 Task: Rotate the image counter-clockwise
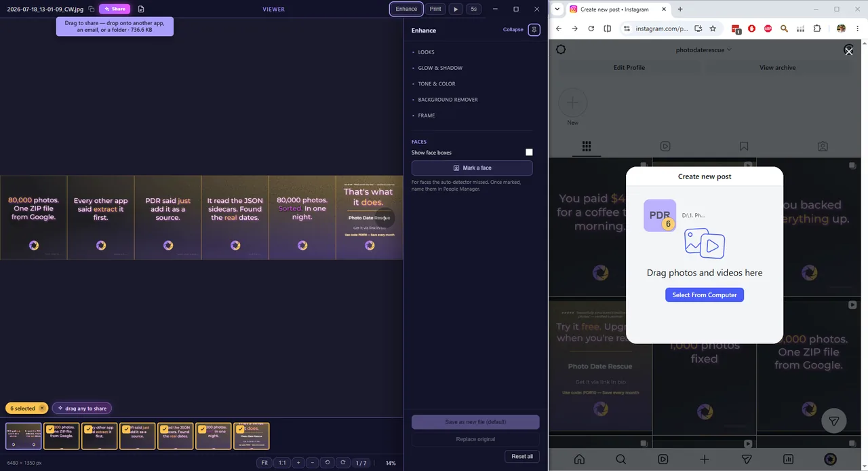[328, 463]
